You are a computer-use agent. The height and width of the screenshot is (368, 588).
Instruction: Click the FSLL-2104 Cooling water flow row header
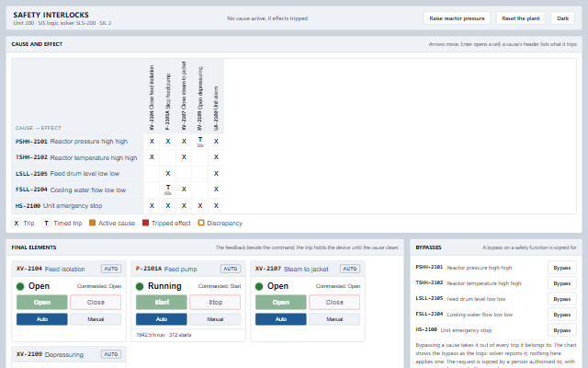77,190
